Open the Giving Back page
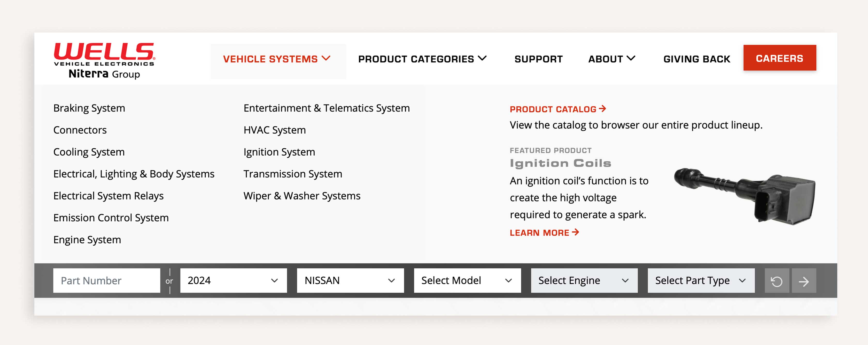The width and height of the screenshot is (868, 345). point(696,59)
